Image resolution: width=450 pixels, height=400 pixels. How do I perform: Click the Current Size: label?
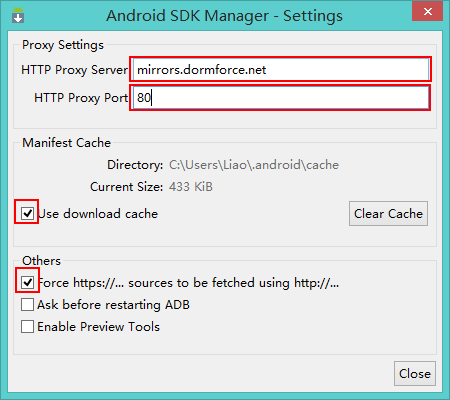coord(127,187)
